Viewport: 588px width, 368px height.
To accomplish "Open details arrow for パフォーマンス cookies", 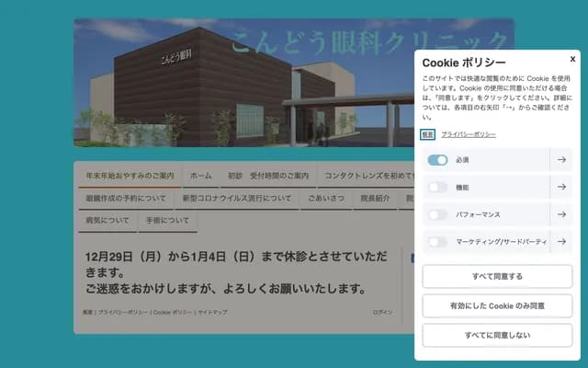I will coord(561,214).
